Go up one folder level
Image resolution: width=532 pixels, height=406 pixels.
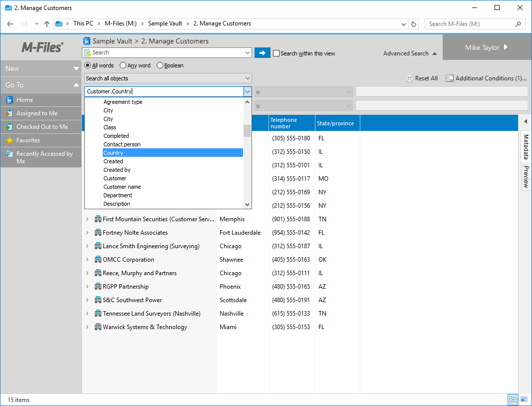(47, 24)
